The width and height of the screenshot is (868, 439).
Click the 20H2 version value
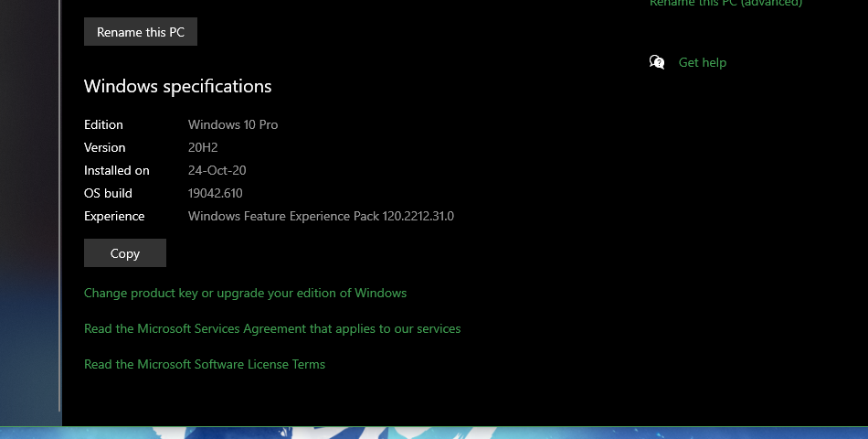pos(203,147)
